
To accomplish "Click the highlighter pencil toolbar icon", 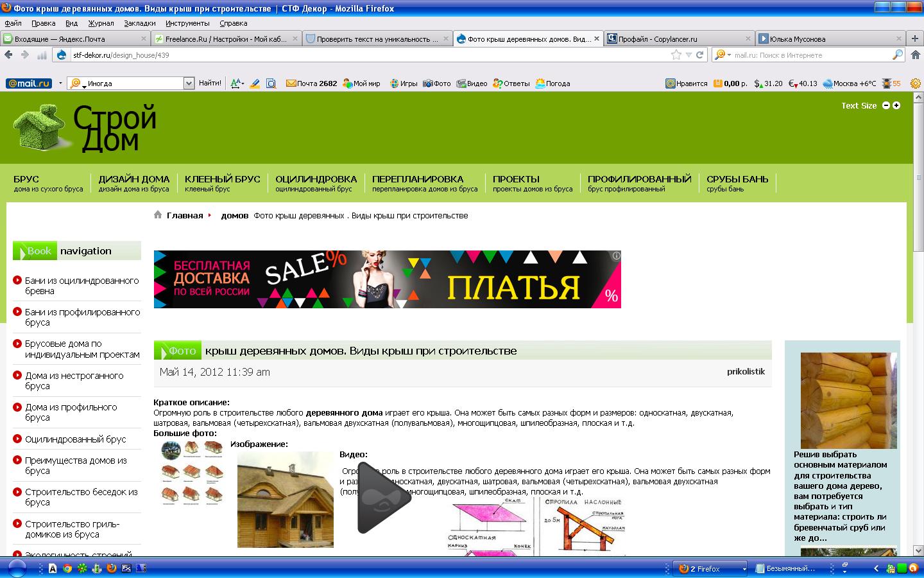I will click(x=255, y=83).
